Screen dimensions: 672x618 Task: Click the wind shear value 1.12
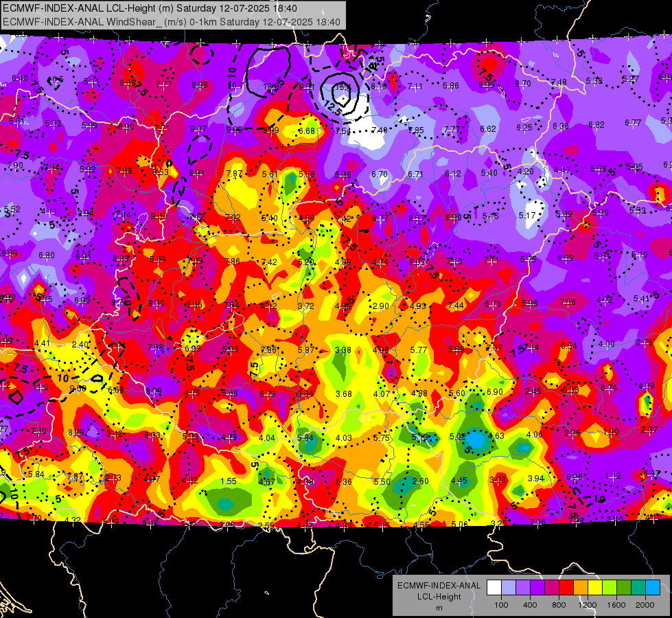tap(613, 476)
